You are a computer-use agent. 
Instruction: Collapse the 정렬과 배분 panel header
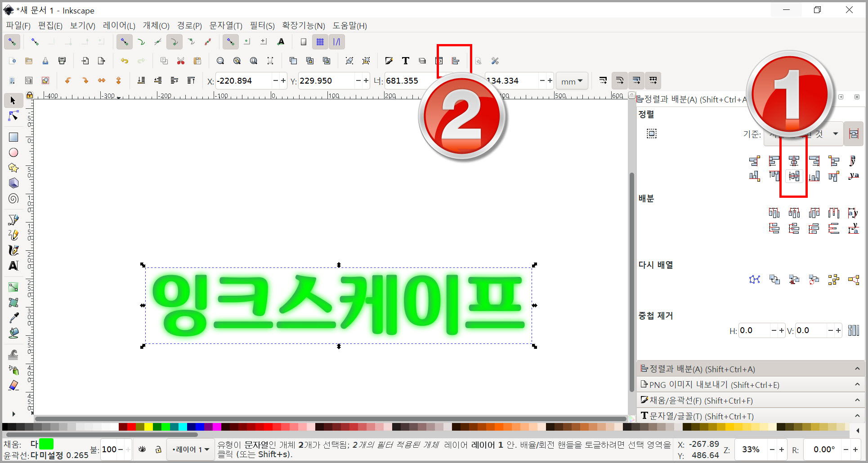click(751, 369)
